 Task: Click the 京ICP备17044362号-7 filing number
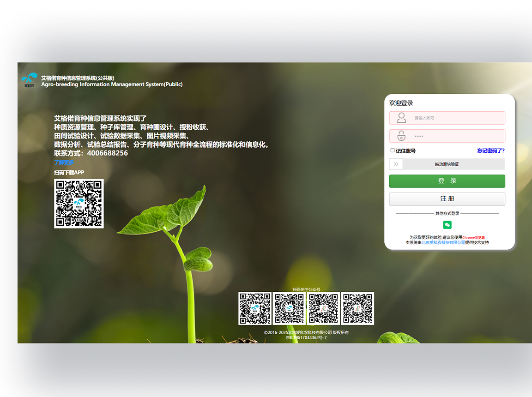[306, 337]
